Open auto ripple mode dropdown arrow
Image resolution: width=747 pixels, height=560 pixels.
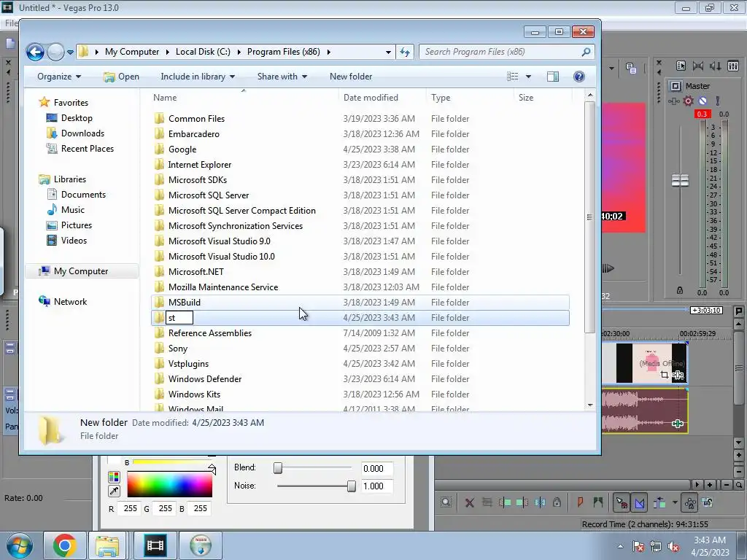(675, 502)
